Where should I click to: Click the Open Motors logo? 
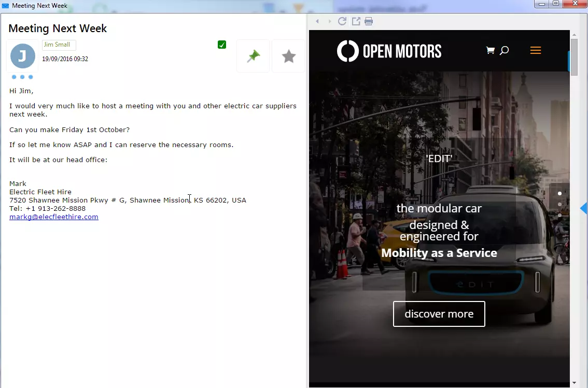pyautogui.click(x=389, y=51)
